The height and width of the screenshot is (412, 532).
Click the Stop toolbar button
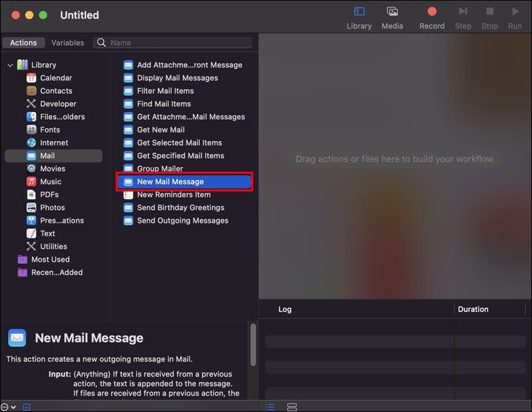click(489, 18)
